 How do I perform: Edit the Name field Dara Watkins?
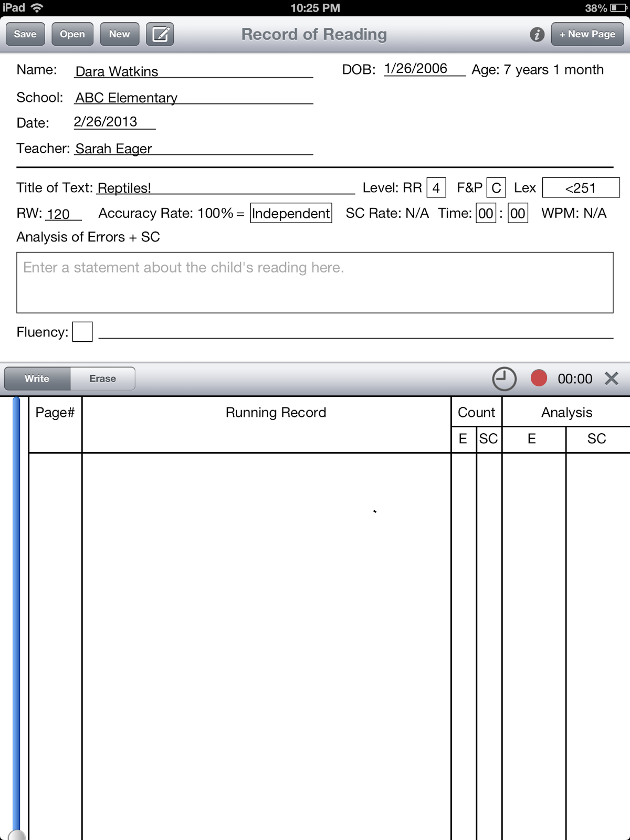pyautogui.click(x=194, y=71)
